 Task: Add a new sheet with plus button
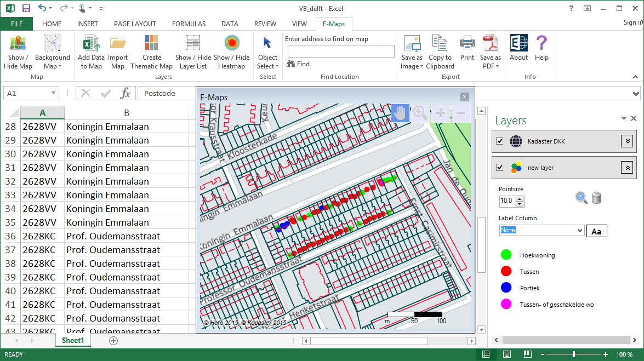[113, 341]
